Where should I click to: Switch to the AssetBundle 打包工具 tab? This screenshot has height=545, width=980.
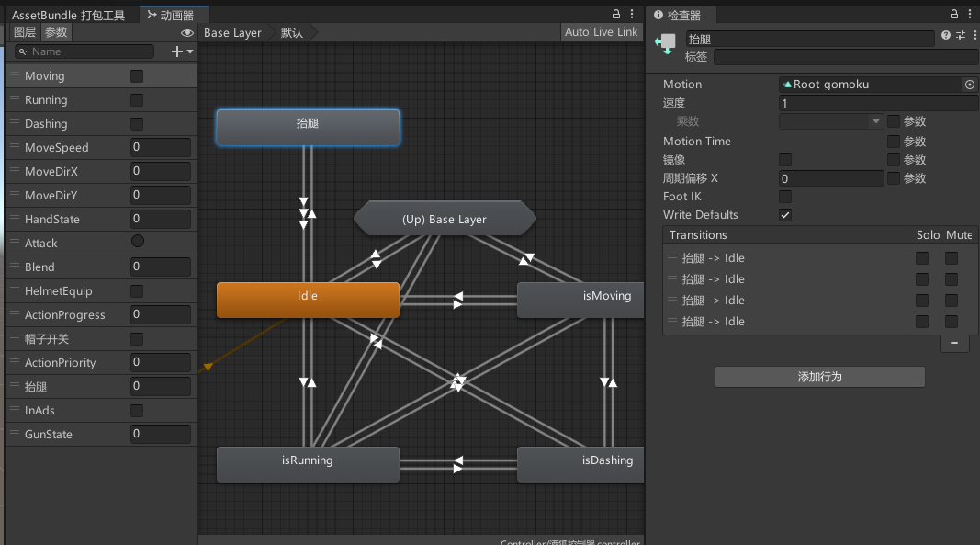point(68,16)
